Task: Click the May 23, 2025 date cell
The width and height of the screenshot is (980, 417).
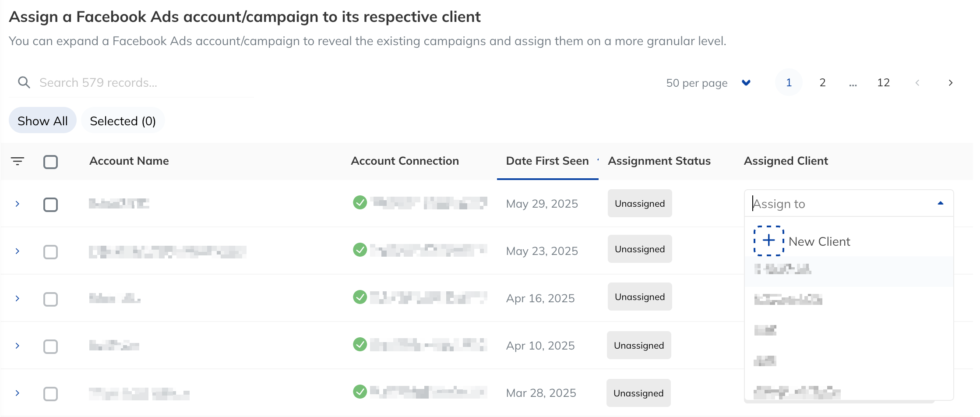Action: 542,251
